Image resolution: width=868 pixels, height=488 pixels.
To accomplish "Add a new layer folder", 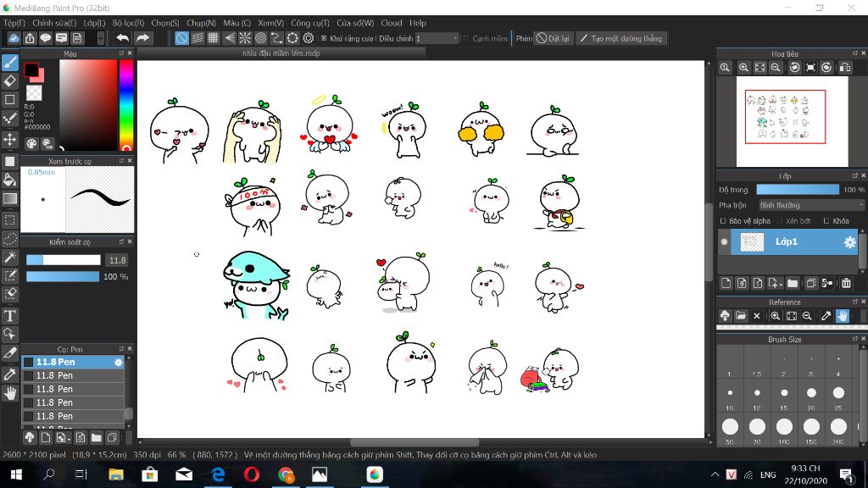I will [793, 283].
